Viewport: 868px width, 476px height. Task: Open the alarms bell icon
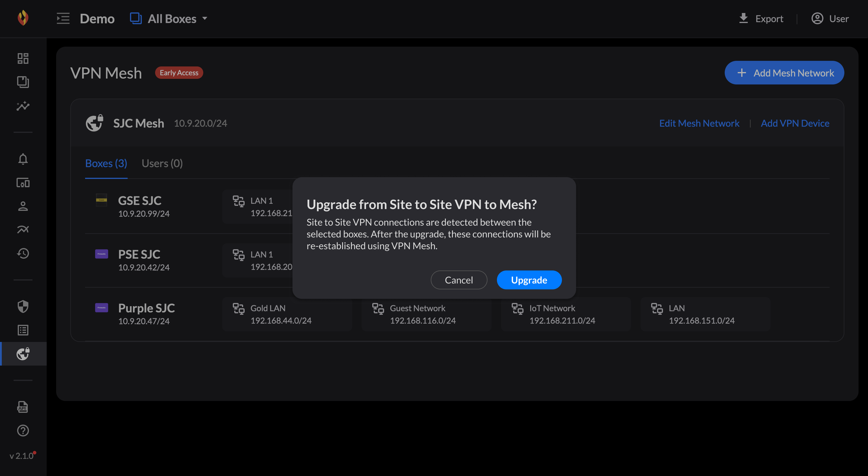(23, 159)
